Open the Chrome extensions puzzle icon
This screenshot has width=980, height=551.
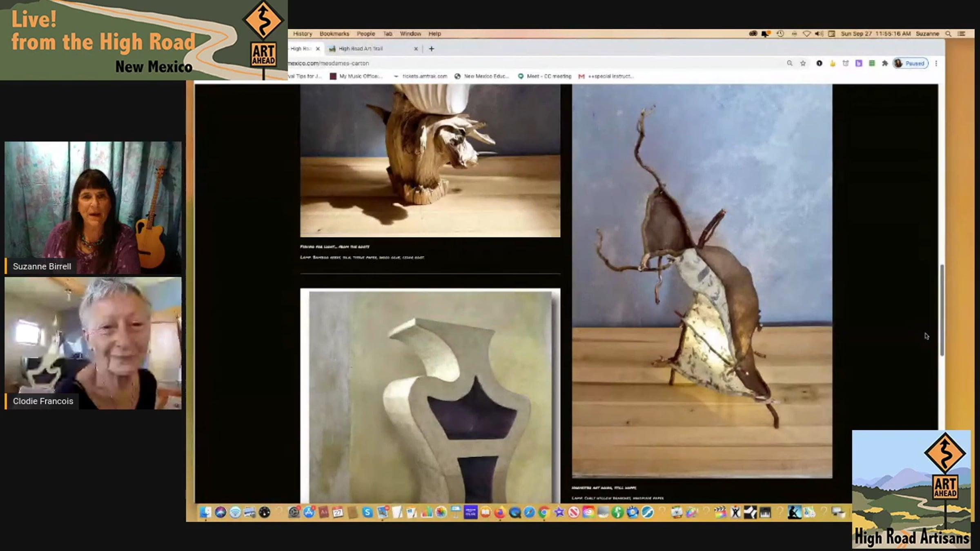tap(885, 63)
